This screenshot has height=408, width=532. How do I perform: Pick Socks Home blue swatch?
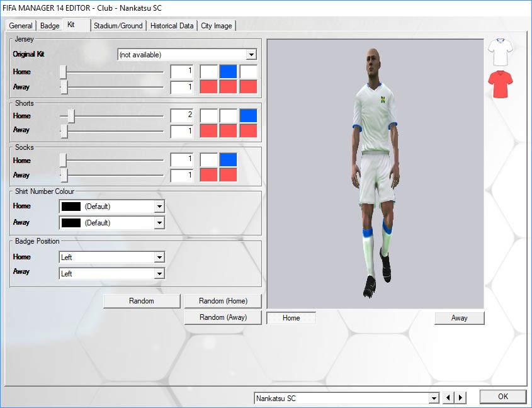pyautogui.click(x=229, y=160)
